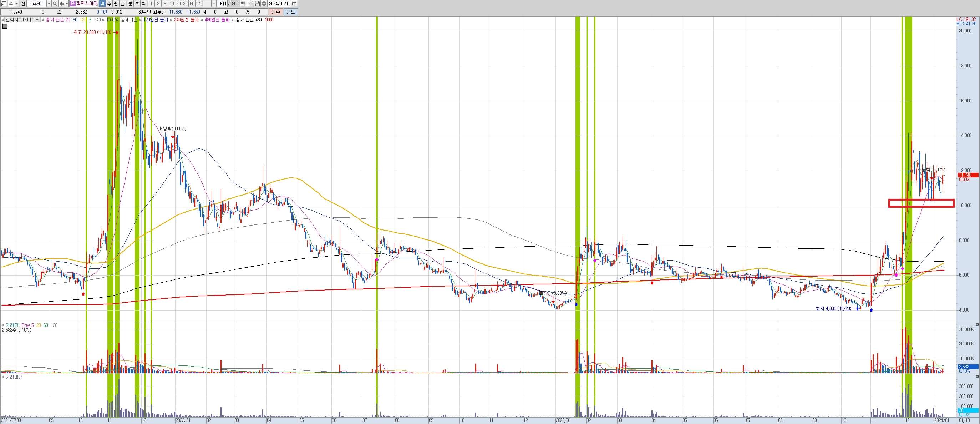The height and width of the screenshot is (424, 980).
Task: Open the stock search magnifier icon
Action: tap(55, 4)
